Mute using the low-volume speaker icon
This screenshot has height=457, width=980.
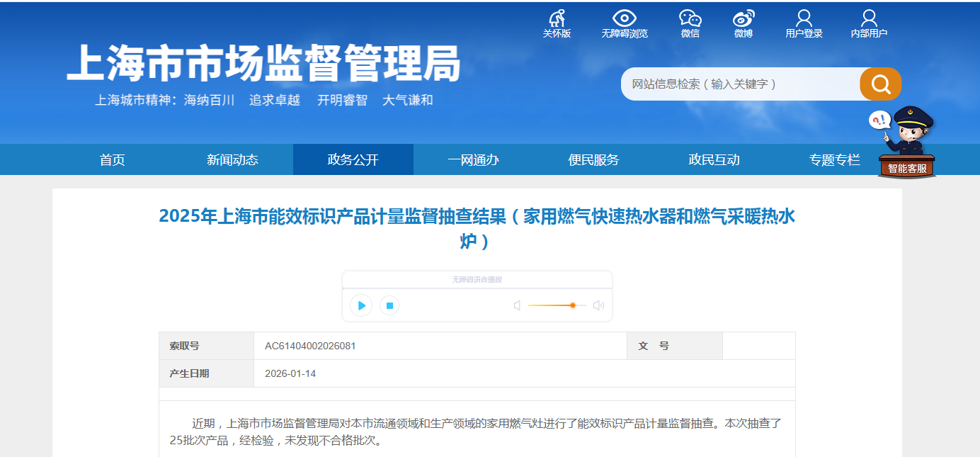pyautogui.click(x=517, y=305)
